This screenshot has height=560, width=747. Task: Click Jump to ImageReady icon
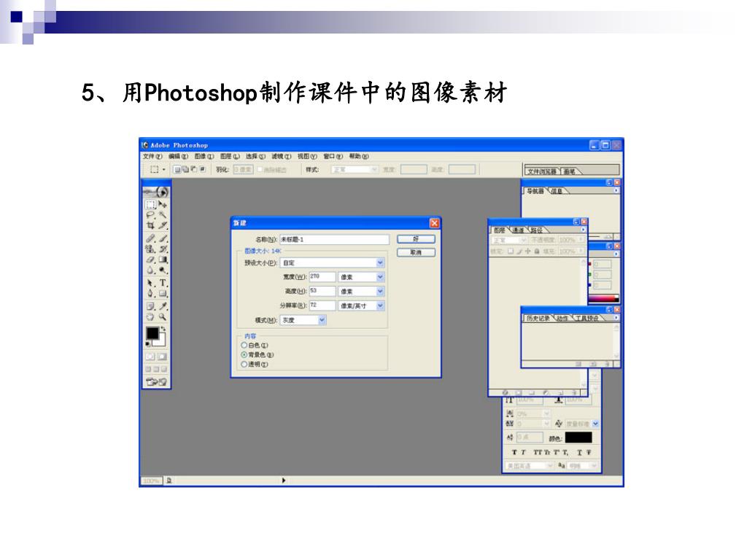(x=156, y=381)
